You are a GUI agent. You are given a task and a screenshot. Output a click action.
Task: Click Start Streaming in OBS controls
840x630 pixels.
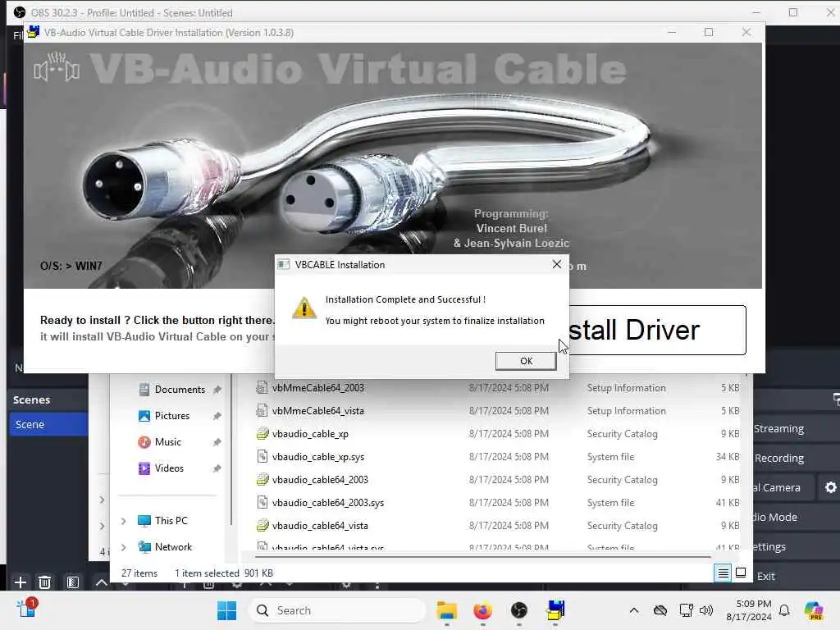pyautogui.click(x=796, y=428)
